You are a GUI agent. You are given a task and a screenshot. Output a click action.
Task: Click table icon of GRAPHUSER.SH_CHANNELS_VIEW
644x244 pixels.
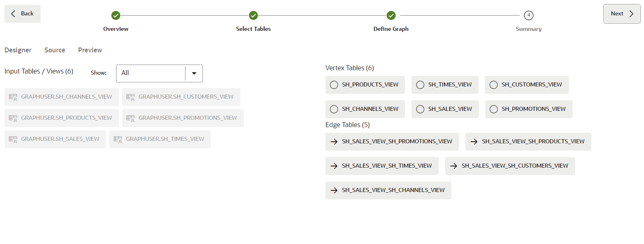(13, 97)
